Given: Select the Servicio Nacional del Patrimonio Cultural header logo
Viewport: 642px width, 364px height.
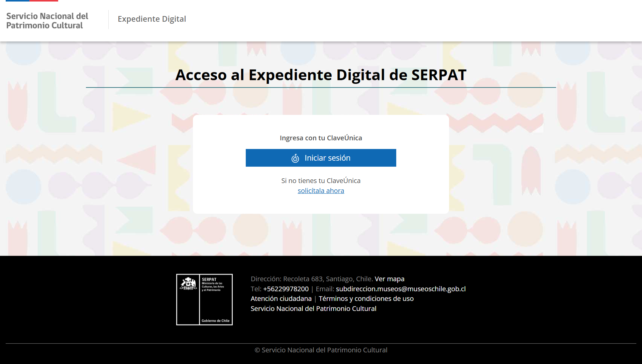Looking at the screenshot, I should click(x=47, y=20).
